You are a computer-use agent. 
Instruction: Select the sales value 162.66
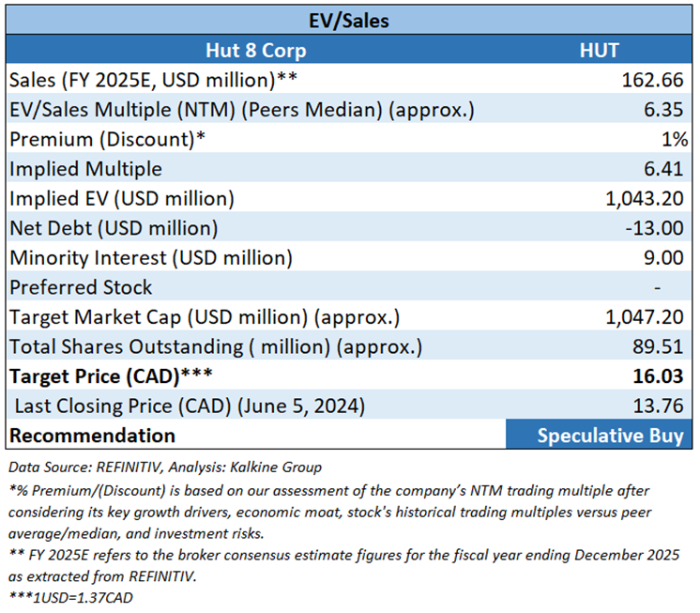point(652,81)
